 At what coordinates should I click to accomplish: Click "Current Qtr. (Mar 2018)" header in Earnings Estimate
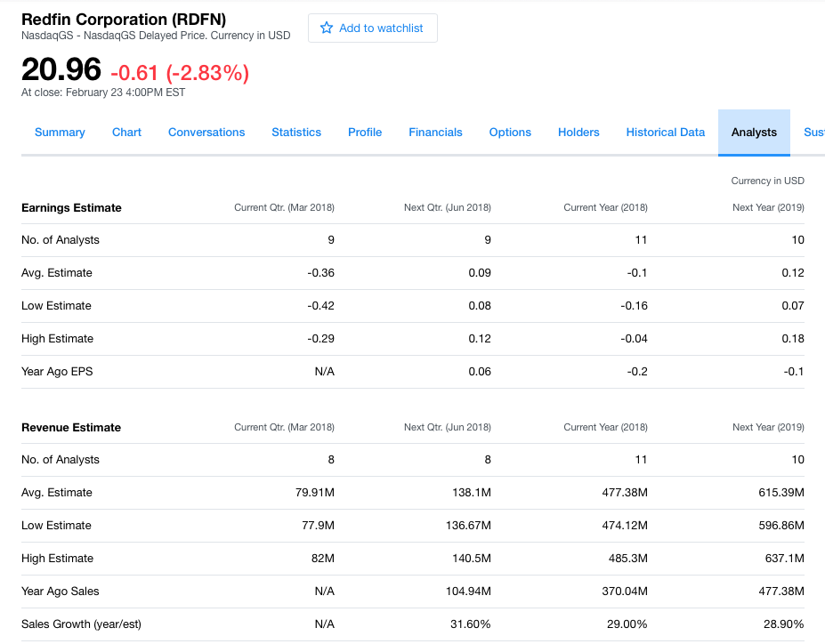click(x=284, y=207)
